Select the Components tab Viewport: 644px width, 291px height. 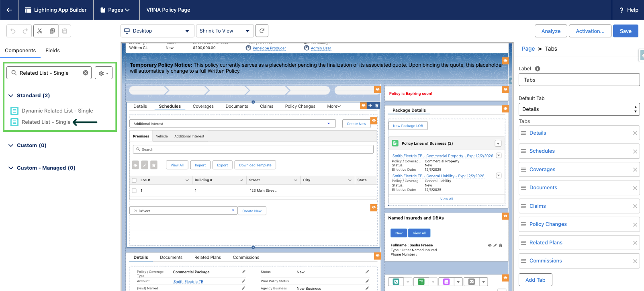[x=20, y=51]
